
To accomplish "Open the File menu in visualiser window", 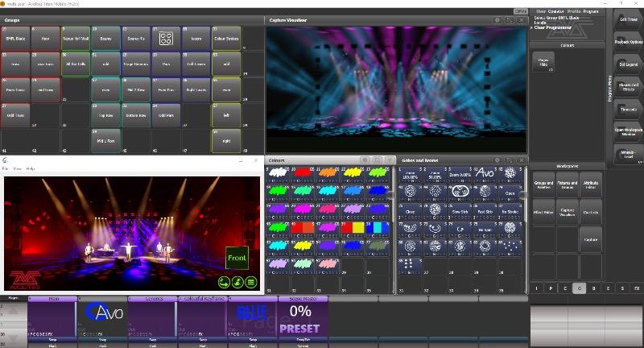I will [6, 168].
